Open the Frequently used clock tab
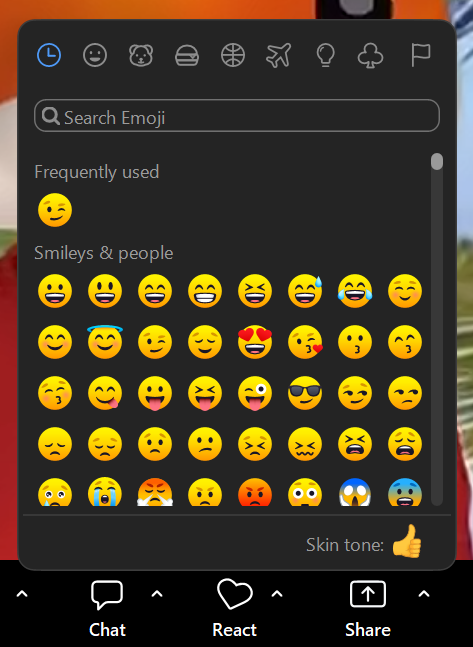The width and height of the screenshot is (473, 647). [49, 55]
